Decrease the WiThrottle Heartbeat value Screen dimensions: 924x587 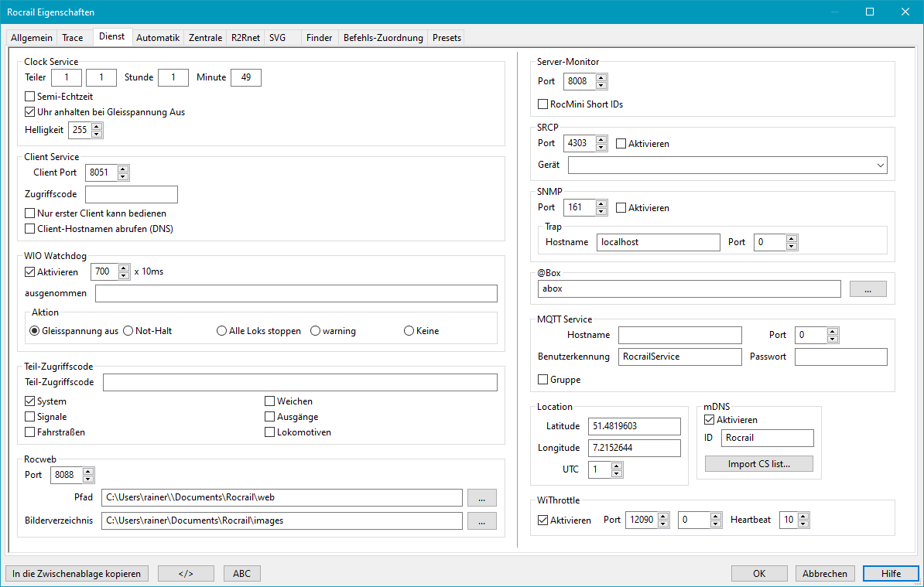[803, 524]
